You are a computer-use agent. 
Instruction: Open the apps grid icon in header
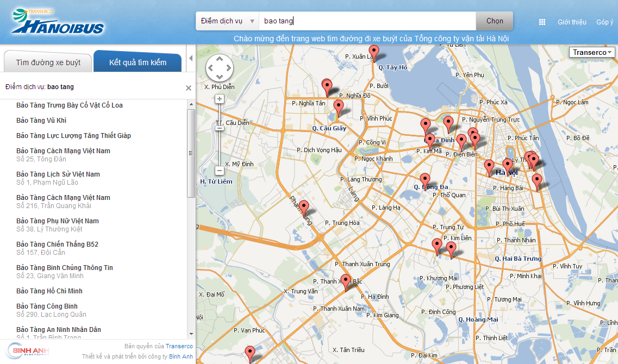(542, 22)
